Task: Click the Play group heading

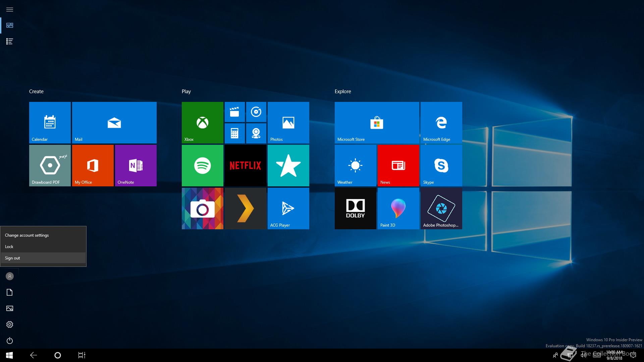Action: point(186,92)
